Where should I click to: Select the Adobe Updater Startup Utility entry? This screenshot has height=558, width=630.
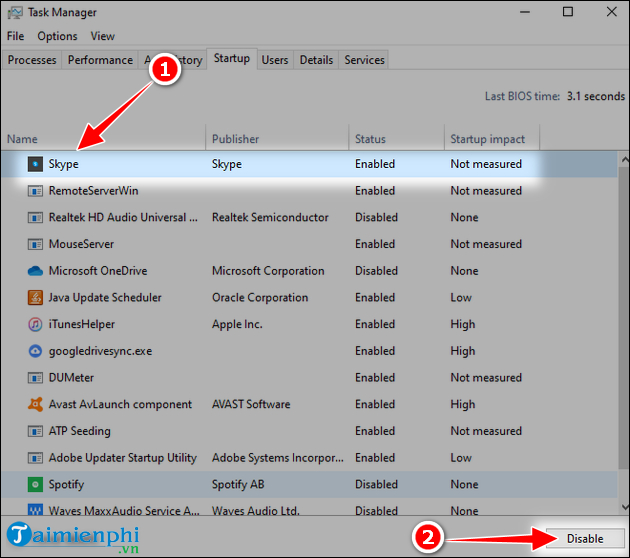pyautogui.click(x=123, y=458)
